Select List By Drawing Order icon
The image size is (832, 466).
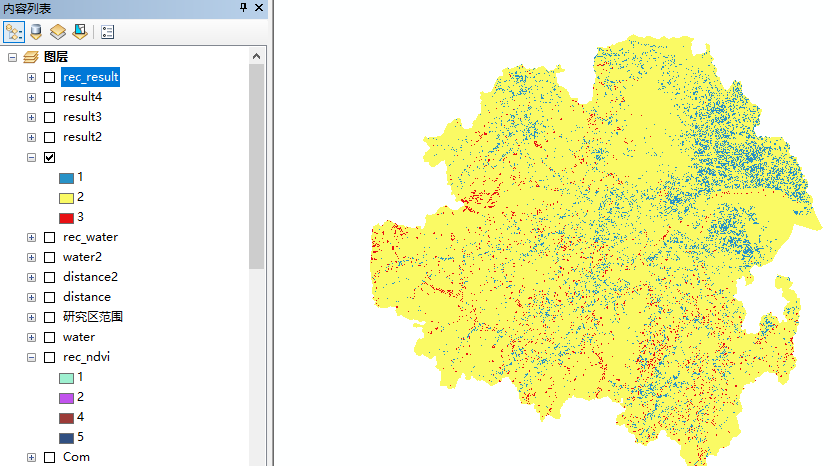(x=14, y=32)
